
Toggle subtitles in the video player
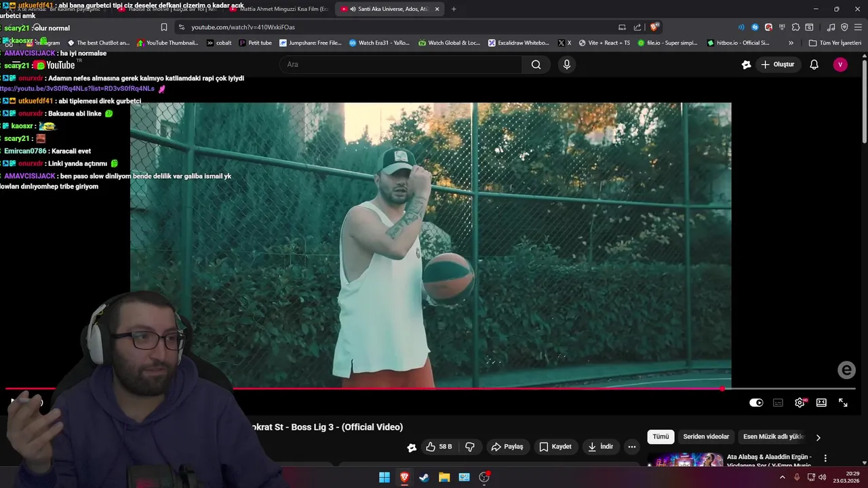coord(778,403)
